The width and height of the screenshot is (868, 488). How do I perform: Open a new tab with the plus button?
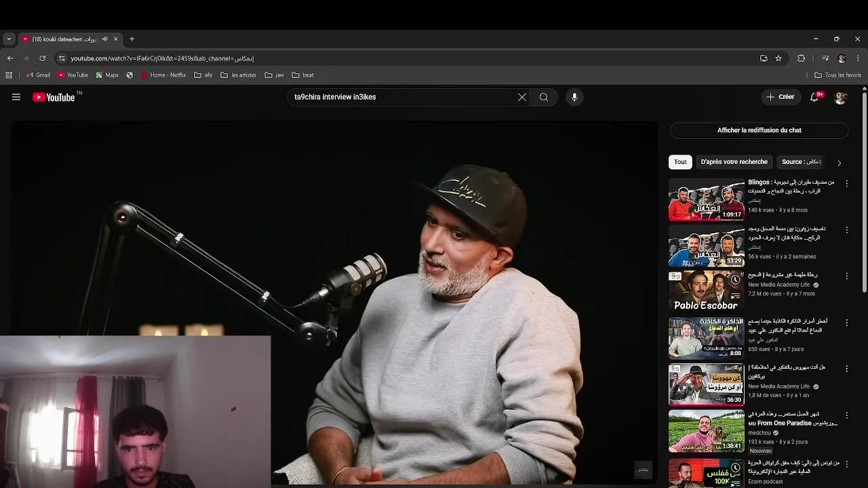point(132,39)
